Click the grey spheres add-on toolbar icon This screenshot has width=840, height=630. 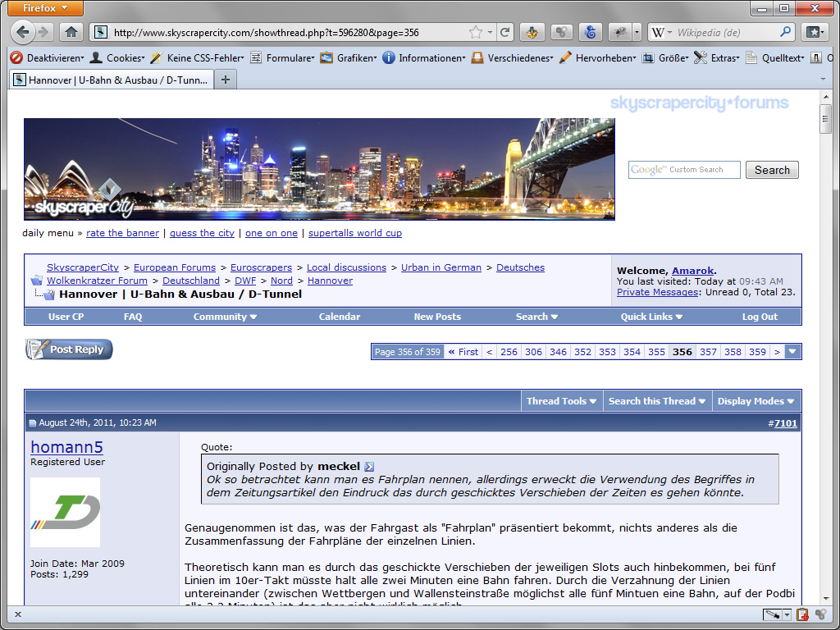click(561, 32)
